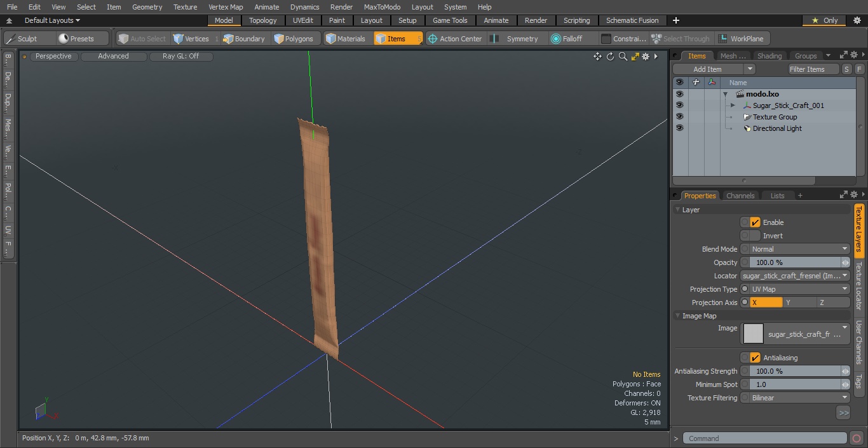868x448 pixels.
Task: Add new layout tab with plus icon
Action: tap(676, 20)
